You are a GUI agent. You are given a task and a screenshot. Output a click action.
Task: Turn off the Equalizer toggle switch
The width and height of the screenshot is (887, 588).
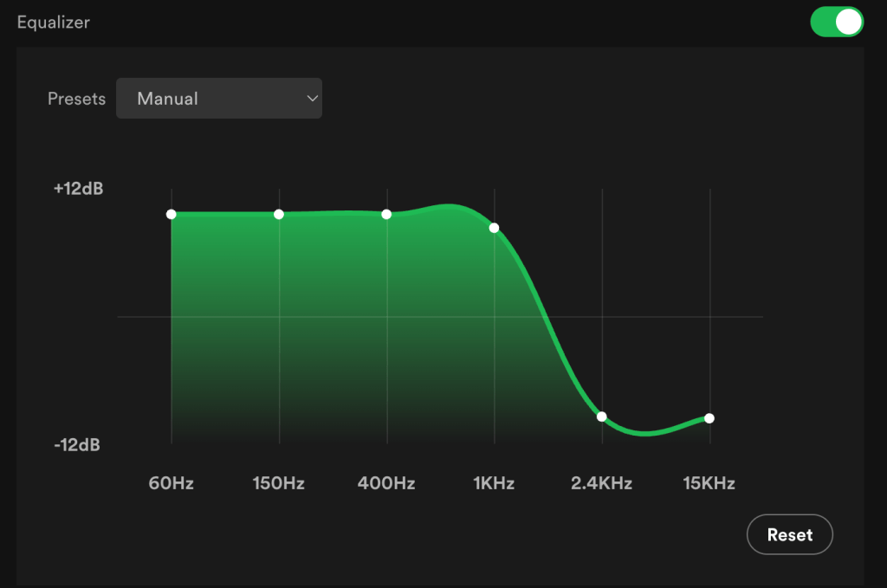tap(837, 22)
